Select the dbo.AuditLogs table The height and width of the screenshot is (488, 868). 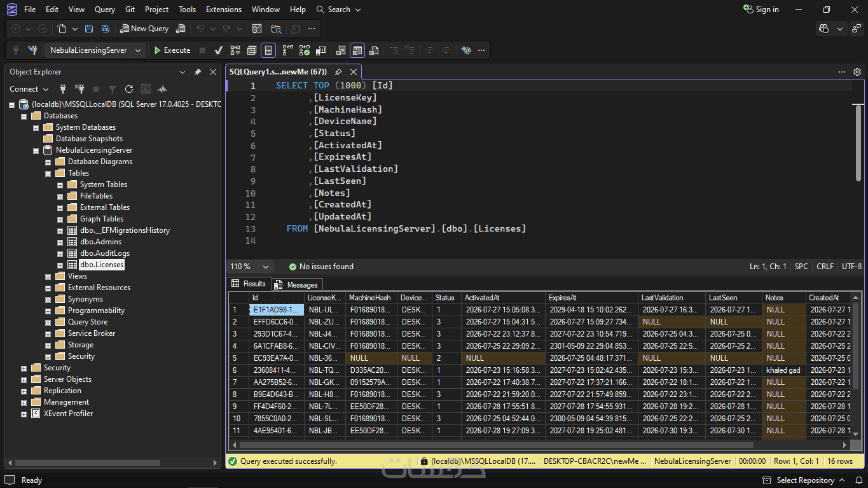pyautogui.click(x=105, y=253)
